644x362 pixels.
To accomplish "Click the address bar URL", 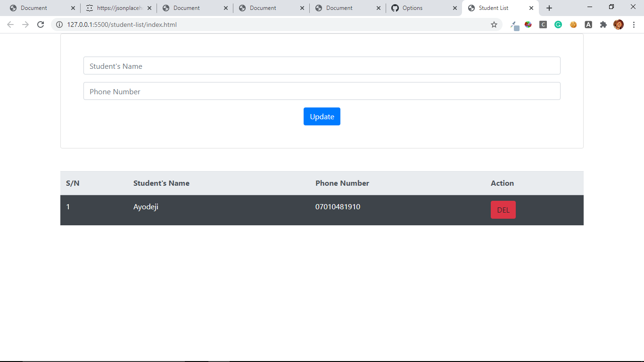I will pos(122,25).
